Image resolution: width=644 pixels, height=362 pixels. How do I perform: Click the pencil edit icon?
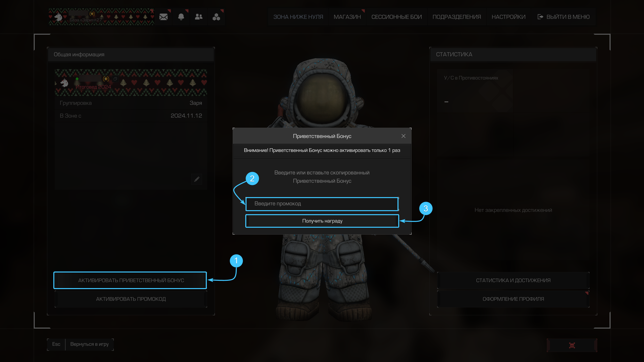point(197,179)
